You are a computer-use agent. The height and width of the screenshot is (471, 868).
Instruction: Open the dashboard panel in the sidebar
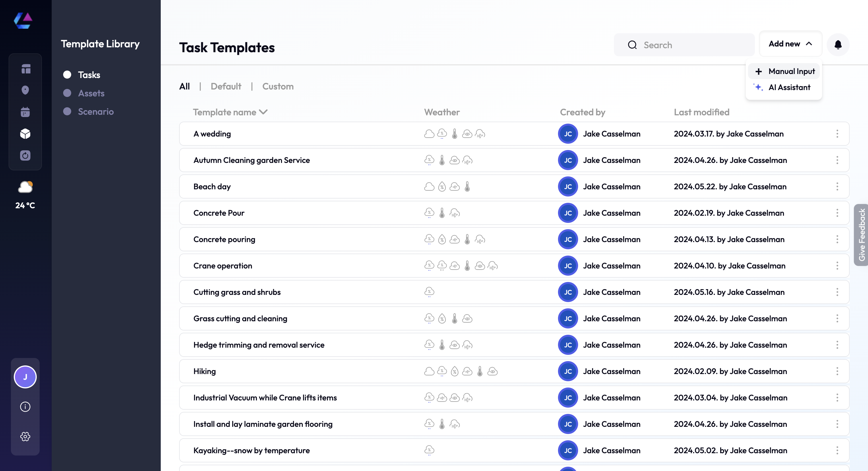tap(25, 69)
